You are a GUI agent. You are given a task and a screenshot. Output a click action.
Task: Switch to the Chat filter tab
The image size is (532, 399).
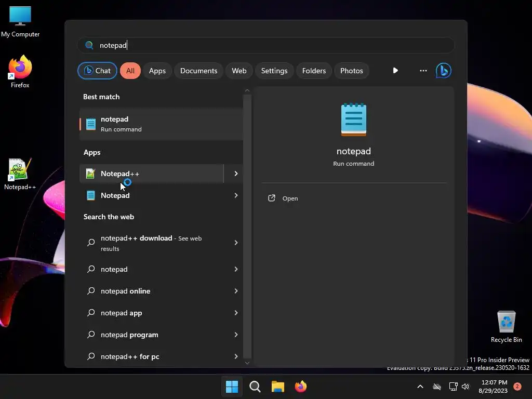point(97,71)
